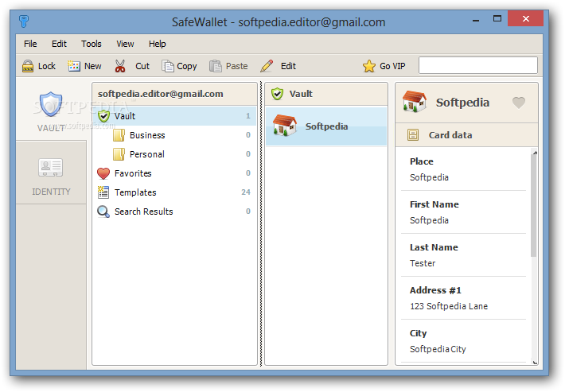Click the Go VIP star icon
This screenshot has height=392, width=565.
(x=369, y=66)
